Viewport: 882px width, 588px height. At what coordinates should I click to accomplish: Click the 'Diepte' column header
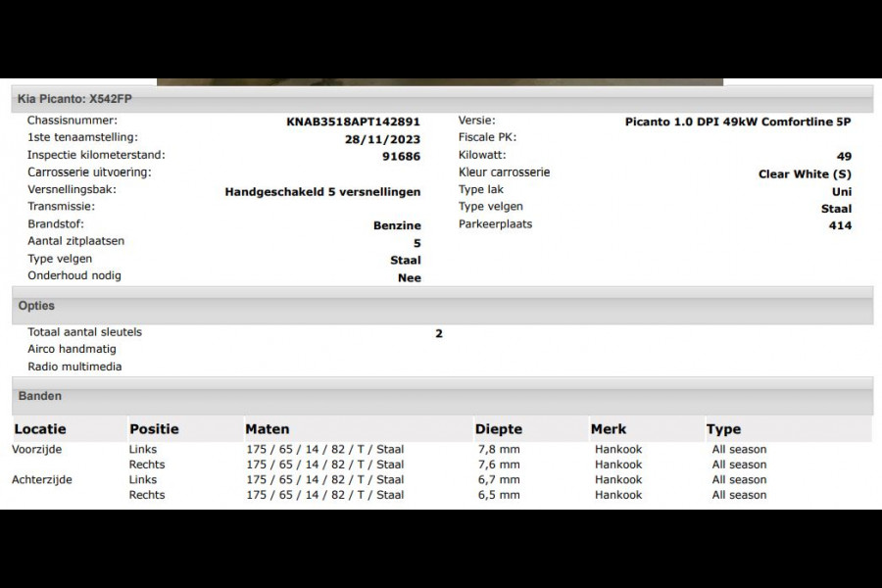tap(499, 429)
